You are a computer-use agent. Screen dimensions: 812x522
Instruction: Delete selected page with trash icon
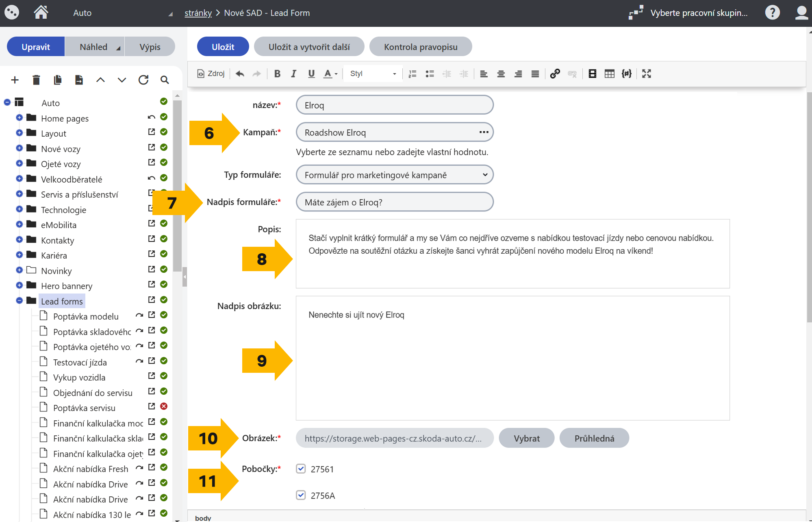tap(36, 80)
